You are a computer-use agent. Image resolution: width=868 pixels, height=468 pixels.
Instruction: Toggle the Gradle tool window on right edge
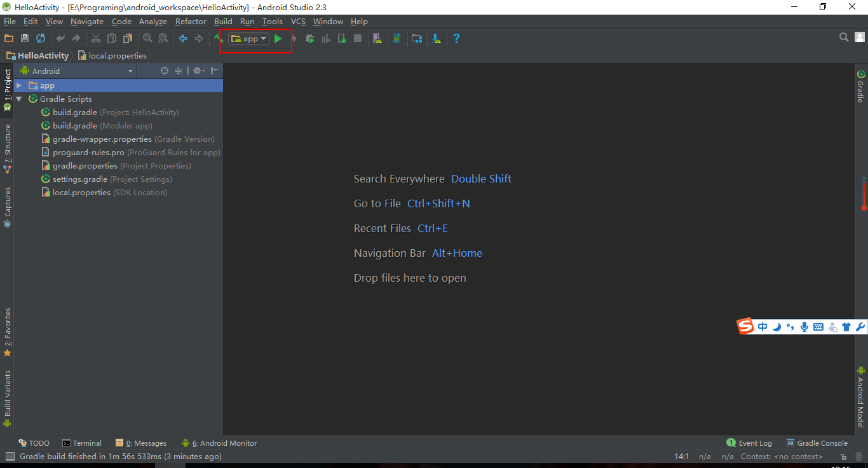click(x=860, y=86)
